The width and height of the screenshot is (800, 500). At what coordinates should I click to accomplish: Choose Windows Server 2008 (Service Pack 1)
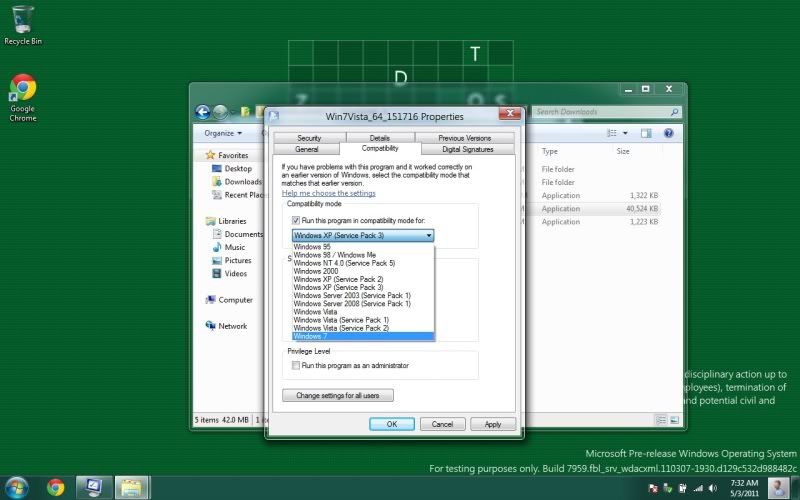[363, 304]
